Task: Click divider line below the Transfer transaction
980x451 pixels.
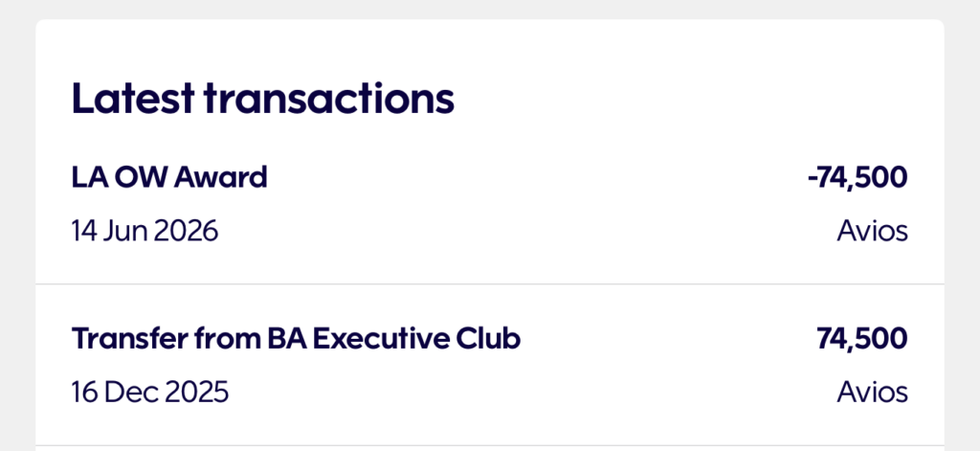Action: (490, 445)
